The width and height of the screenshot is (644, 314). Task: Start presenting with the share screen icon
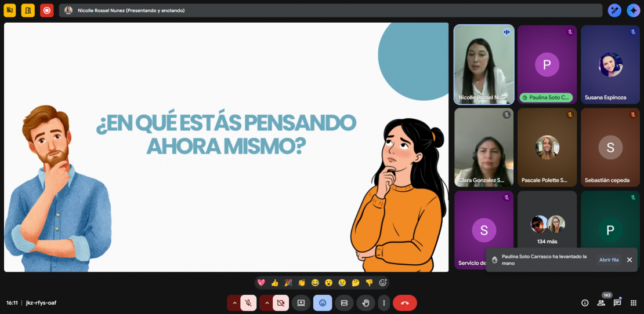301,302
